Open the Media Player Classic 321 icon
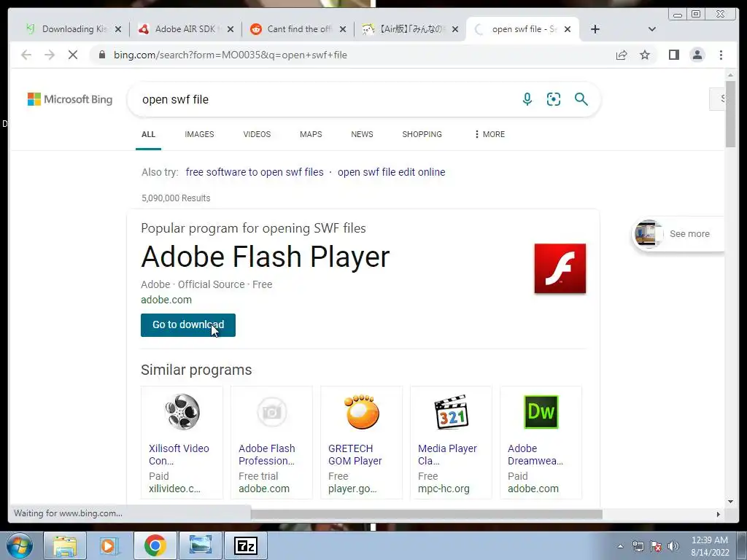This screenshot has width=747, height=560. click(451, 412)
